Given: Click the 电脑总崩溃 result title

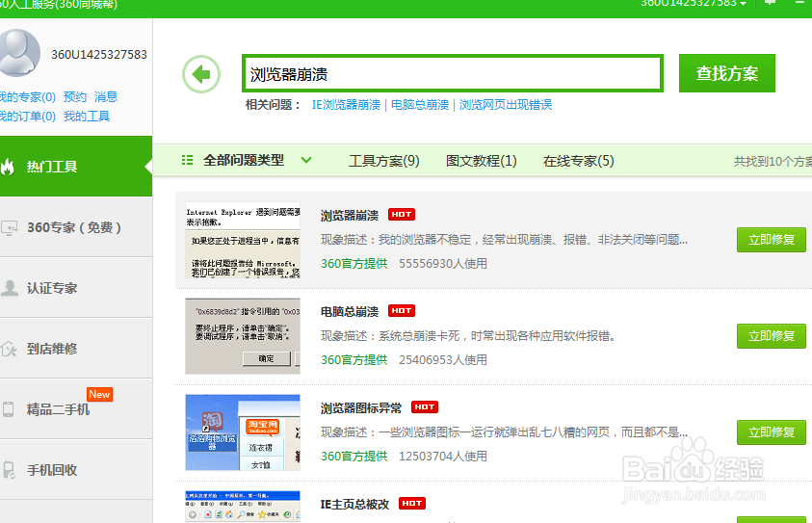Looking at the screenshot, I should [350, 312].
